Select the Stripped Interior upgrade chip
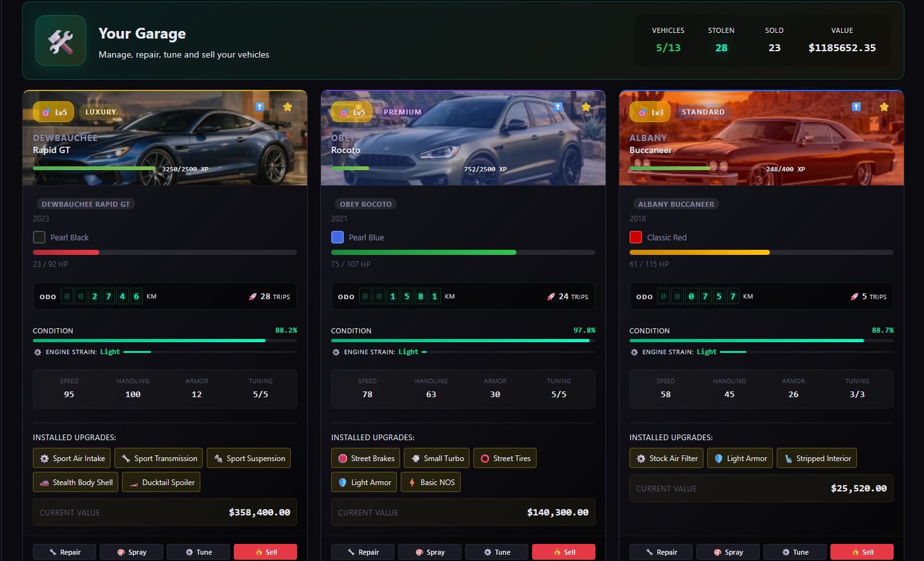The height and width of the screenshot is (561, 924). point(817,459)
